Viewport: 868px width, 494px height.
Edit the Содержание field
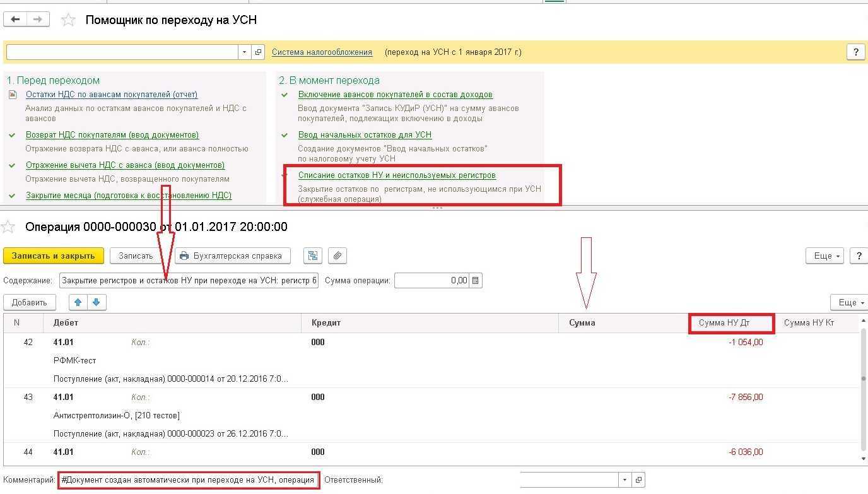pos(189,280)
